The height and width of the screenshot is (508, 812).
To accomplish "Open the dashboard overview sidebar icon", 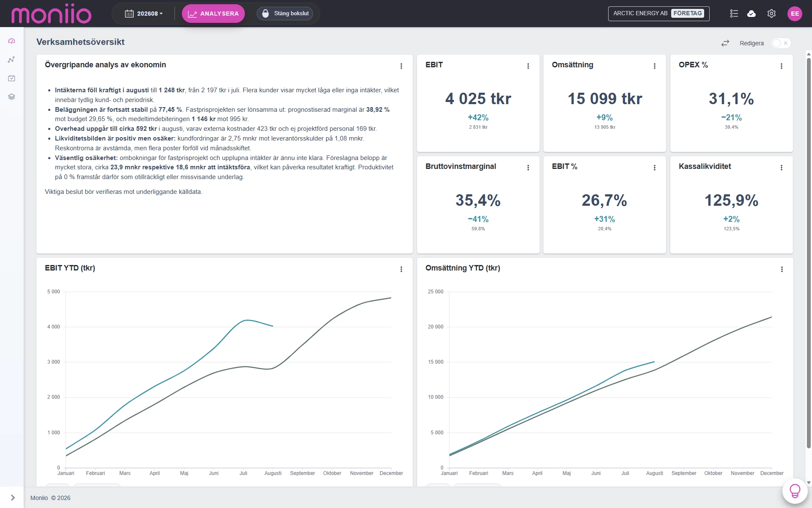I will [11, 41].
